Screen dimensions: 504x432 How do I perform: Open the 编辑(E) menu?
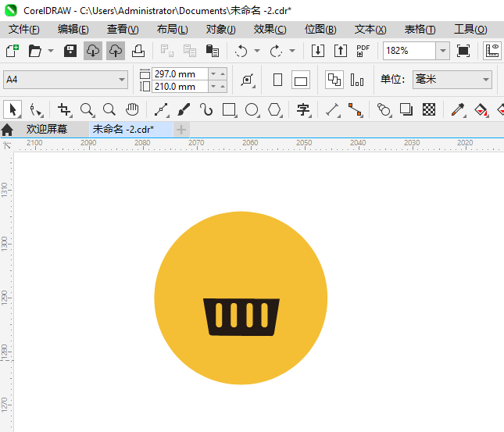[73, 30]
